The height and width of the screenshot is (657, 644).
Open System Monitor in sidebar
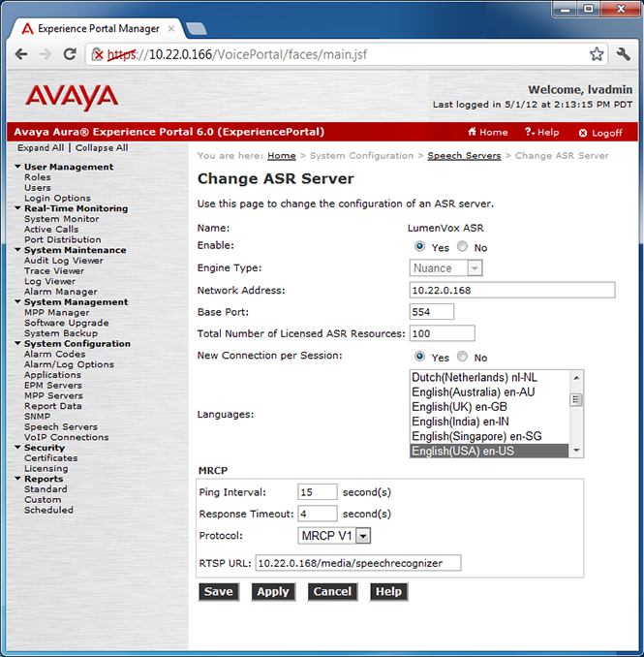[x=62, y=219]
